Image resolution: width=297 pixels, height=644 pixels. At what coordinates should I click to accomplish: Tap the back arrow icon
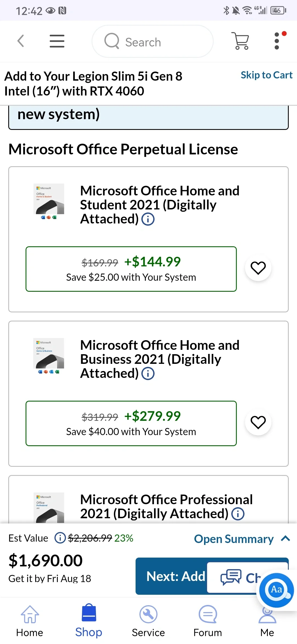pos(21,41)
